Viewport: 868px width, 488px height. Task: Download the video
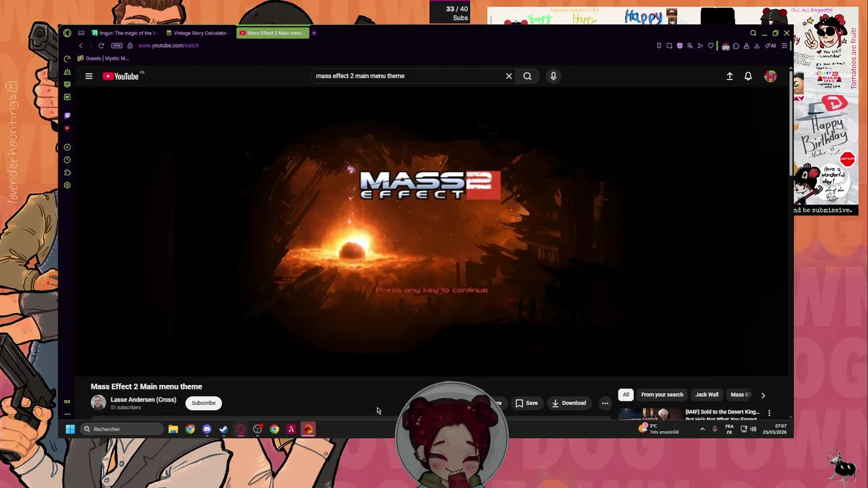click(568, 403)
